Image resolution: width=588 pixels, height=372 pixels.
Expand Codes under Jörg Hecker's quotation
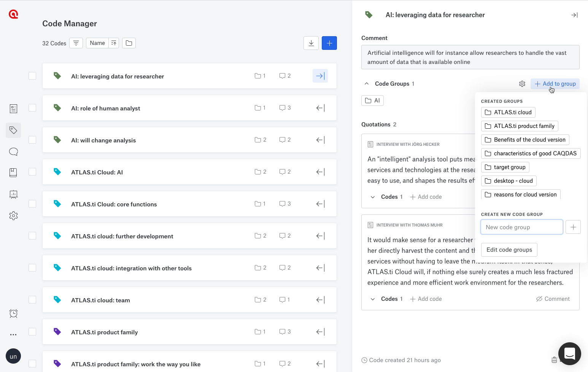373,197
